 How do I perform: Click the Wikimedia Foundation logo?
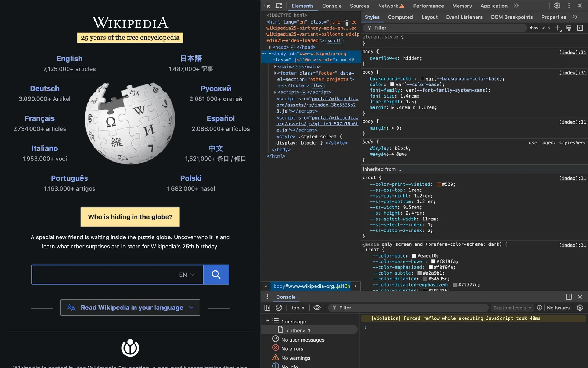point(130,347)
